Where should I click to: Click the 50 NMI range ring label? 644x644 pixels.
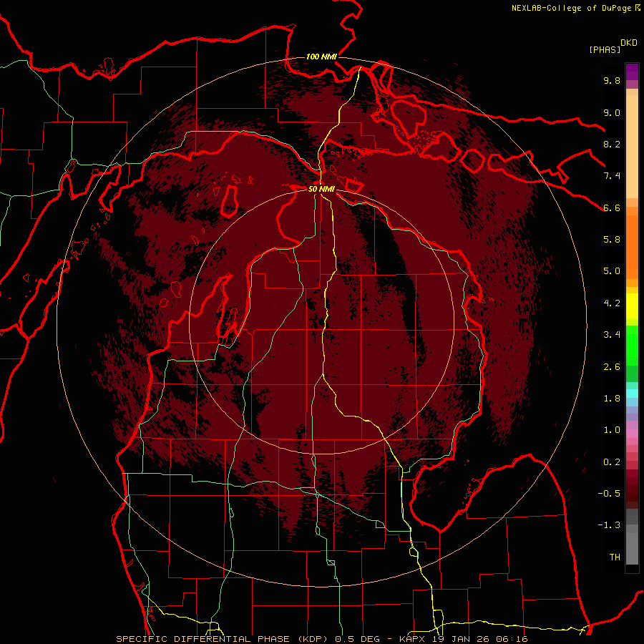[x=321, y=189]
